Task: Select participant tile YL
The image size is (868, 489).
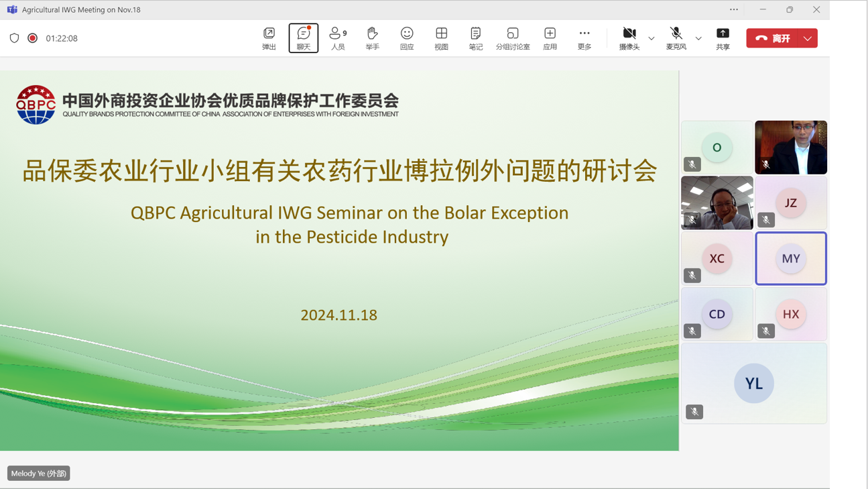Action: click(x=754, y=383)
